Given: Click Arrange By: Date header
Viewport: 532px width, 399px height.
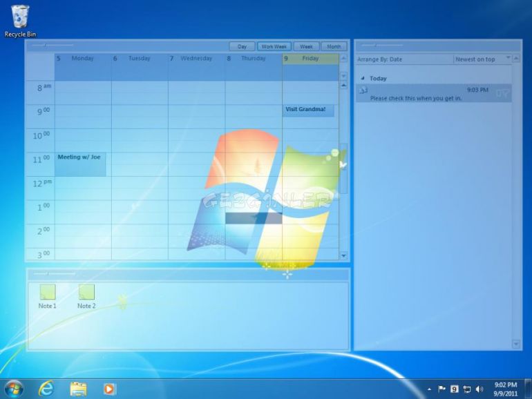Looking at the screenshot, I should pos(380,59).
